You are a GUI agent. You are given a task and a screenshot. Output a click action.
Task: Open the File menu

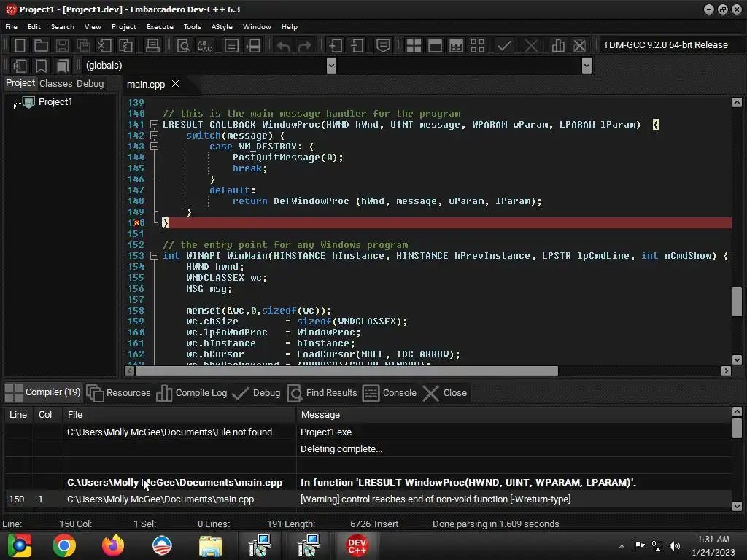coord(12,27)
